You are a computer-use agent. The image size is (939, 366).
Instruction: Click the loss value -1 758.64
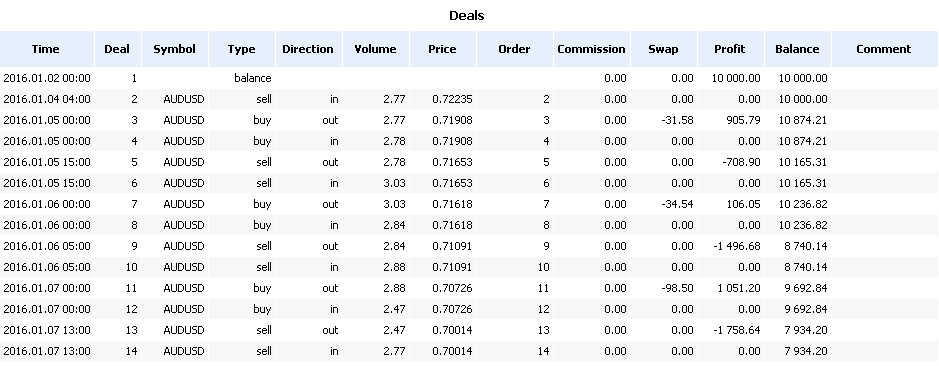pos(736,329)
